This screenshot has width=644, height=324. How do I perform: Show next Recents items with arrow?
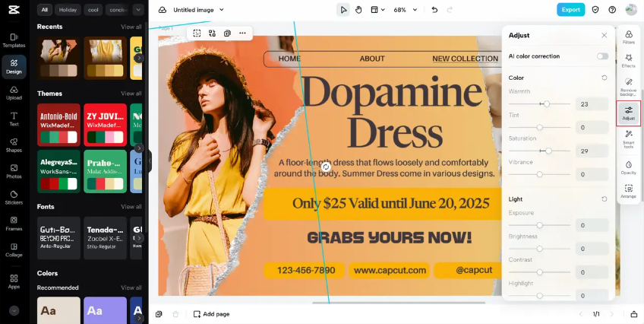139,58
